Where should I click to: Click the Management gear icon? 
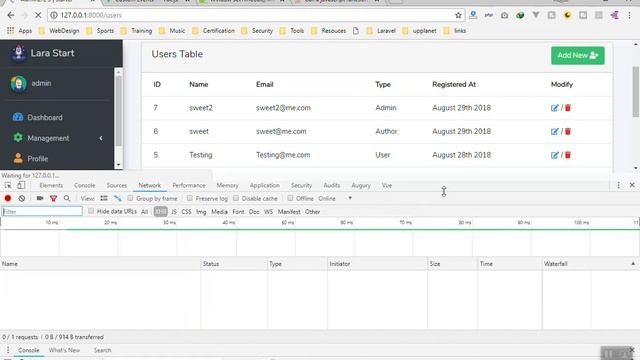tap(18, 138)
